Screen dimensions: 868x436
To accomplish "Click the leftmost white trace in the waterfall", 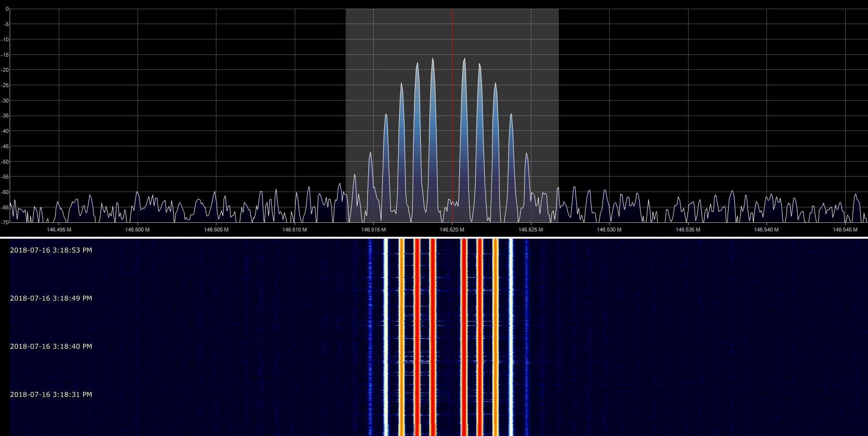I will [x=385, y=337].
